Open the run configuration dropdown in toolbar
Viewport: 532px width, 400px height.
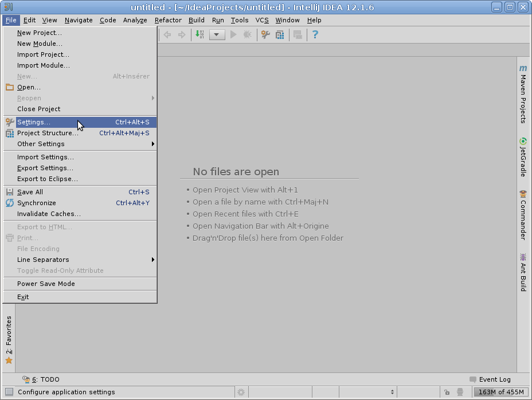click(x=217, y=34)
